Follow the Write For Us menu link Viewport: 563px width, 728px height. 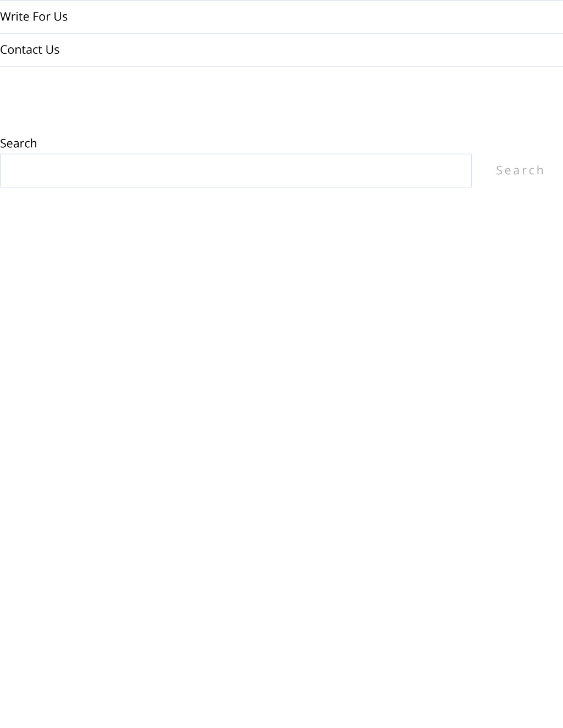click(x=34, y=17)
